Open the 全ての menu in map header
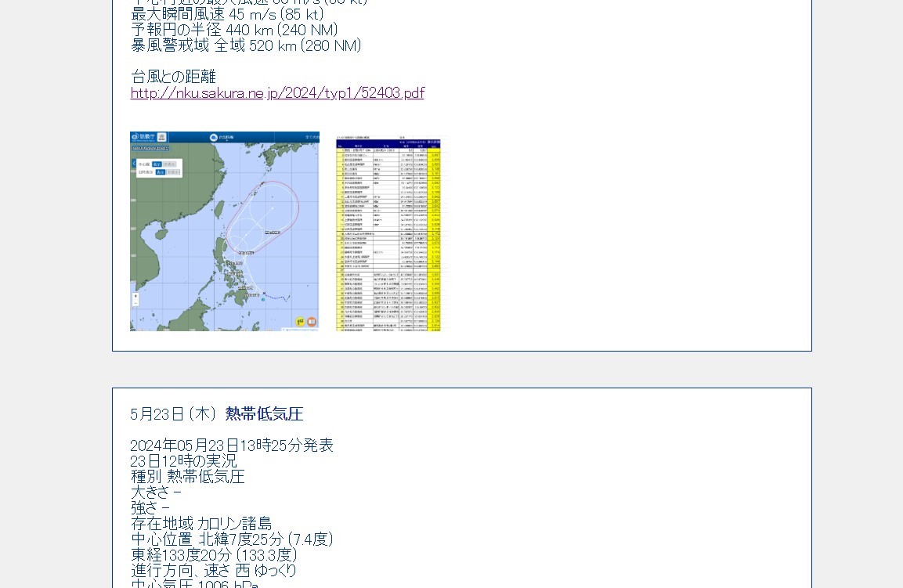This screenshot has width=903, height=588. (x=311, y=137)
